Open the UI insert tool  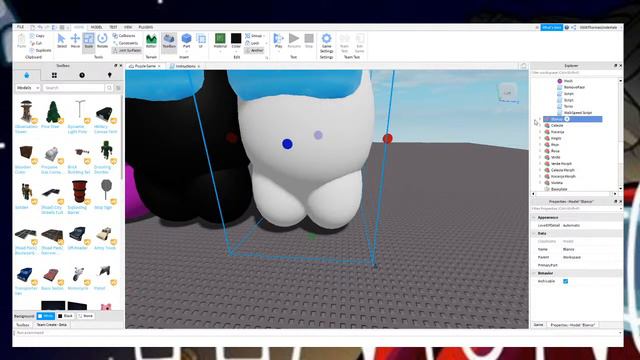click(x=201, y=41)
